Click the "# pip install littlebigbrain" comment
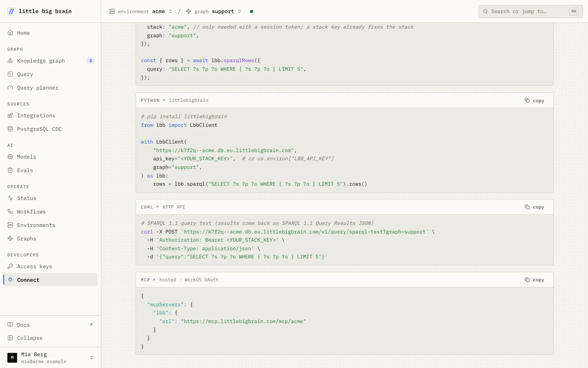 [x=184, y=116]
